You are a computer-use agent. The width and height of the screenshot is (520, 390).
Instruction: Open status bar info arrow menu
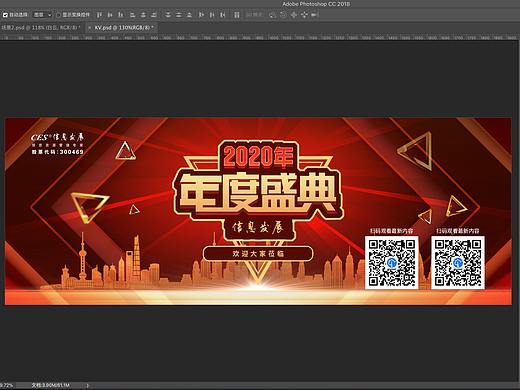point(88,385)
